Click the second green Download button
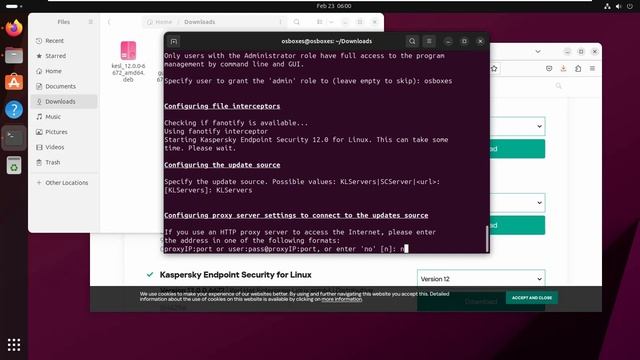640x360 pixels. [x=518, y=225]
